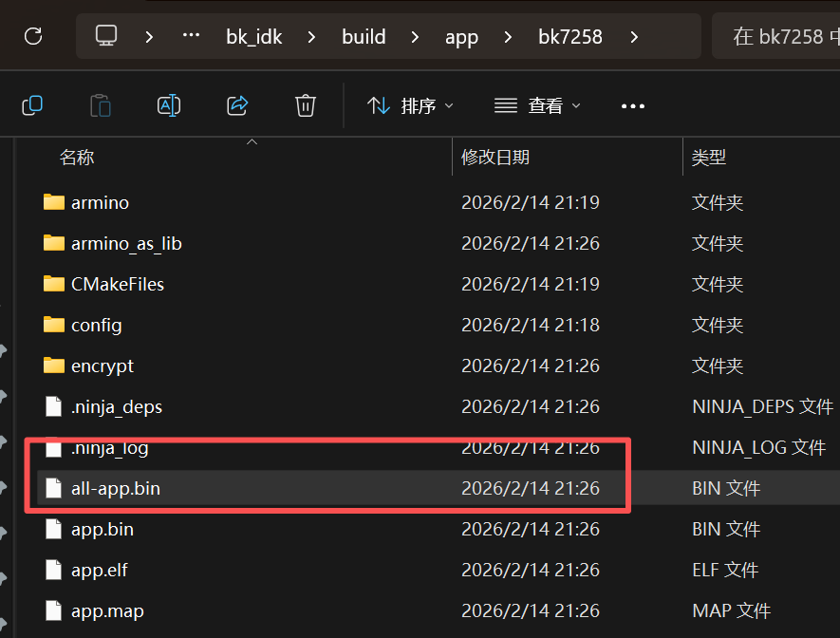Click the file icon beside .ninja_deps
This screenshot has height=638, width=840.
point(53,406)
